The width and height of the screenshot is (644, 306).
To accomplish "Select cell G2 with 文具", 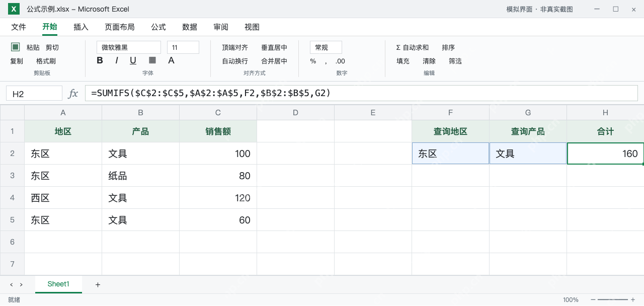I will (x=528, y=154).
